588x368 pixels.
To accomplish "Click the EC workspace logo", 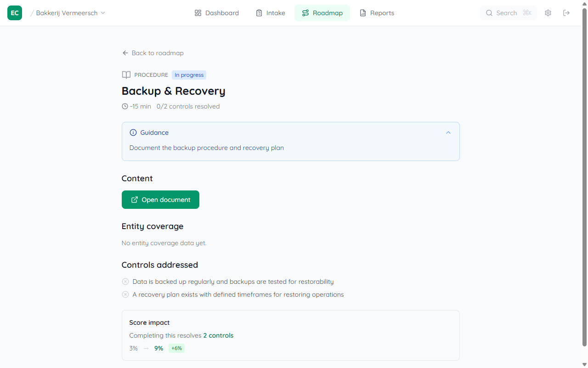I will point(14,12).
